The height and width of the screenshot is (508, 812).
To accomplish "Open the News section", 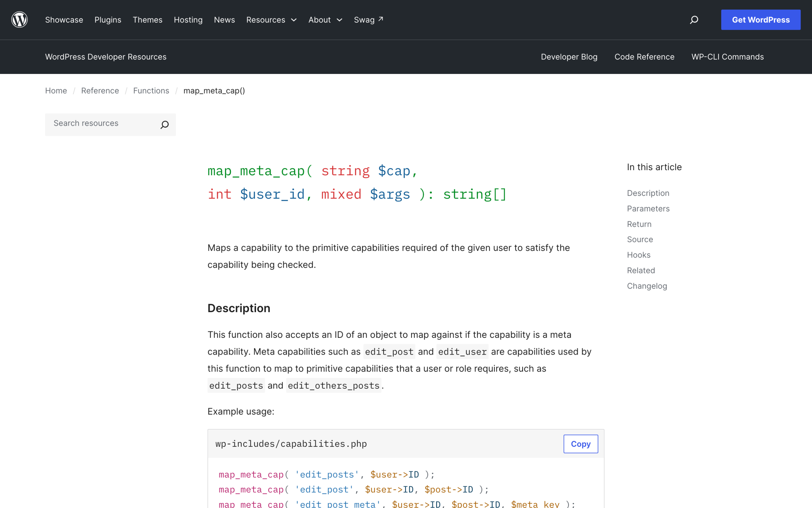I will pyautogui.click(x=225, y=20).
